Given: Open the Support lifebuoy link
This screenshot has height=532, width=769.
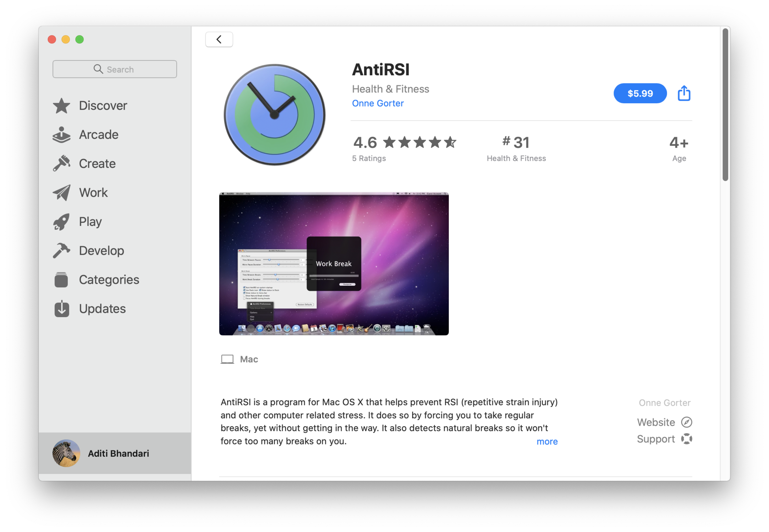Looking at the screenshot, I should (664, 439).
